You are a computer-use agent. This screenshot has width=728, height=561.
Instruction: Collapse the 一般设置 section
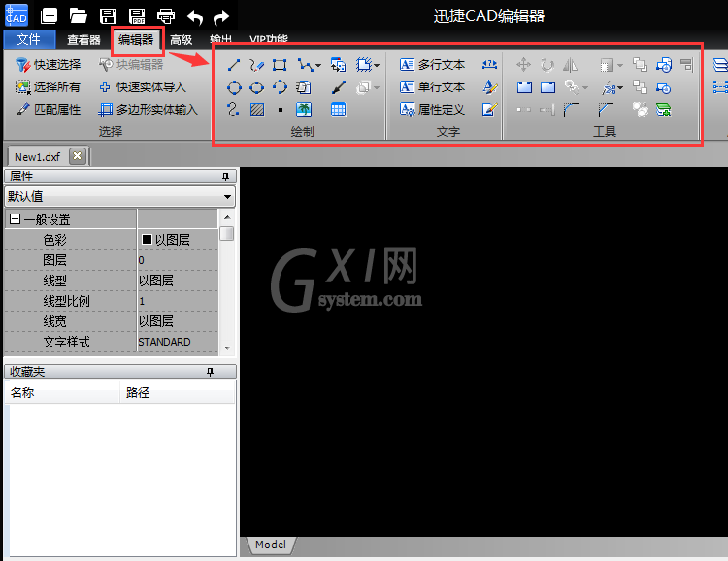pyautogui.click(x=15, y=218)
